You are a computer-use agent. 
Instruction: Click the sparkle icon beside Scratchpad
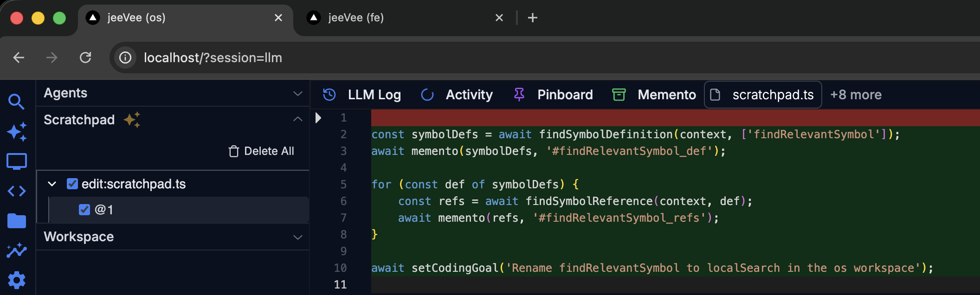click(x=132, y=120)
